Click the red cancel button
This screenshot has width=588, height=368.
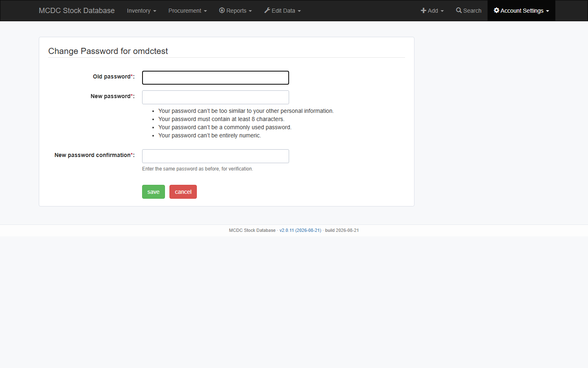click(183, 192)
